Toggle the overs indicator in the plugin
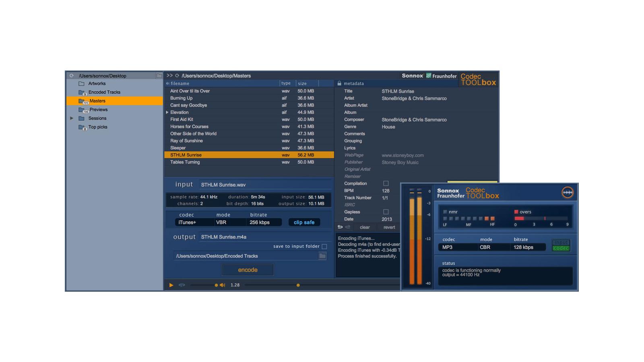 click(516, 212)
